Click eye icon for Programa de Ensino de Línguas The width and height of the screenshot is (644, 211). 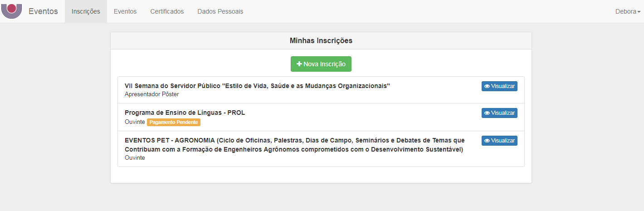487,113
